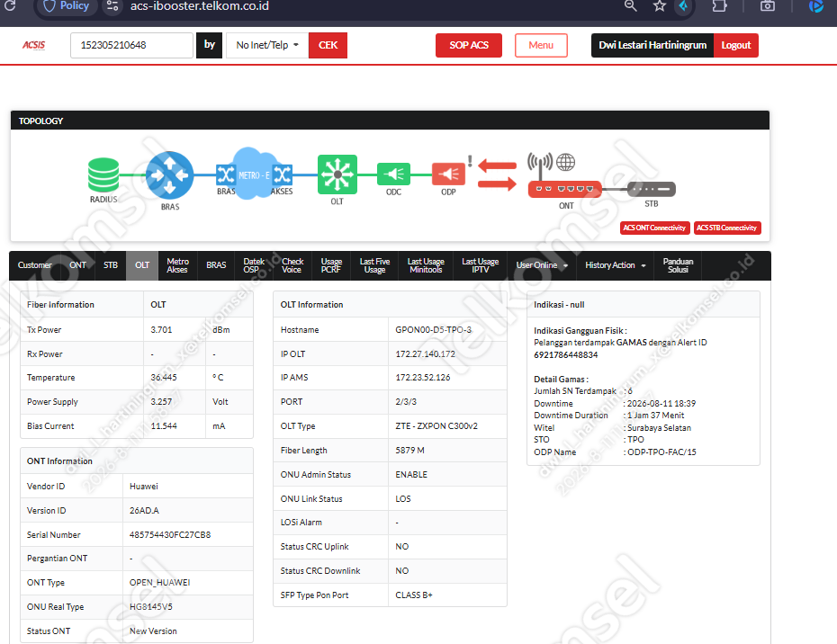Open the Last Usage Minitools tab

pos(426,265)
